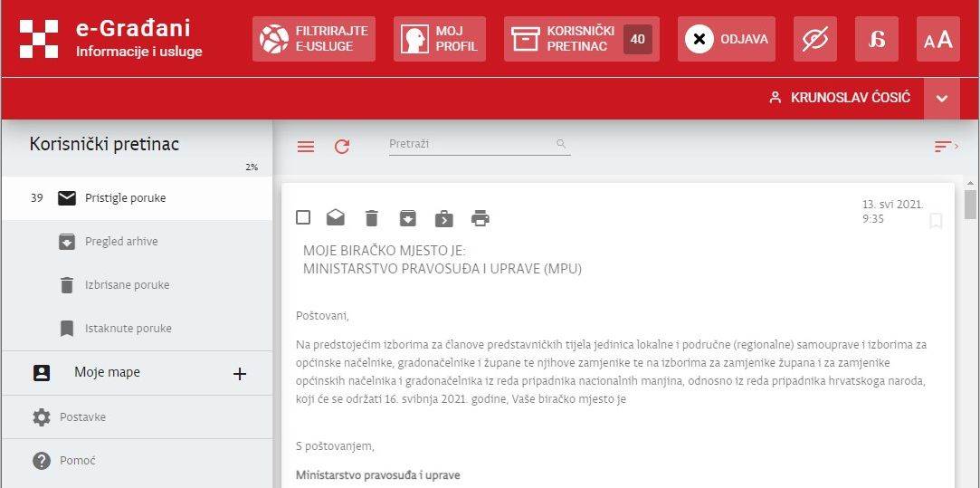
Task: Click Ministarstvo pravosuđa i uprave signature
Action: click(x=377, y=474)
